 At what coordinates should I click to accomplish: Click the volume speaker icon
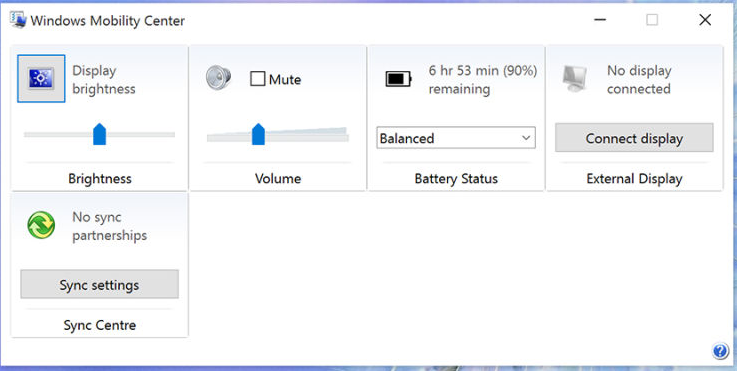[219, 78]
